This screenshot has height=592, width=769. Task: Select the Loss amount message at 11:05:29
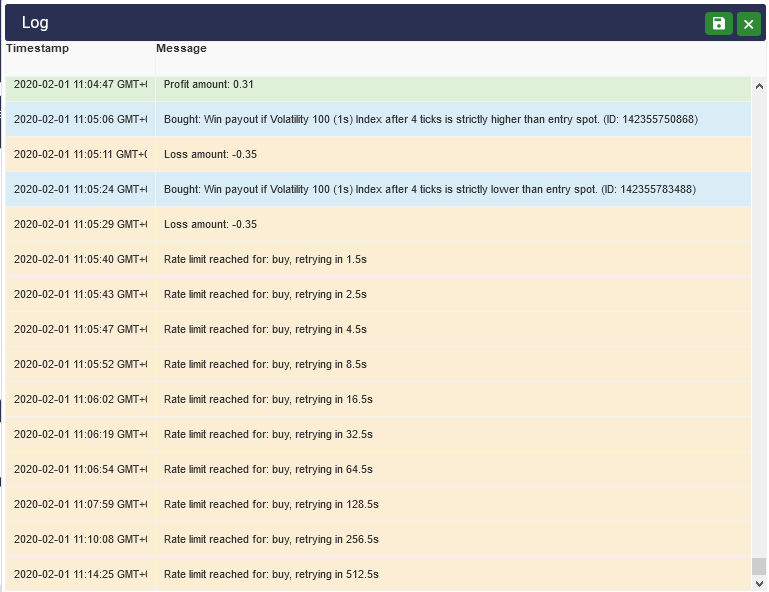[210, 224]
